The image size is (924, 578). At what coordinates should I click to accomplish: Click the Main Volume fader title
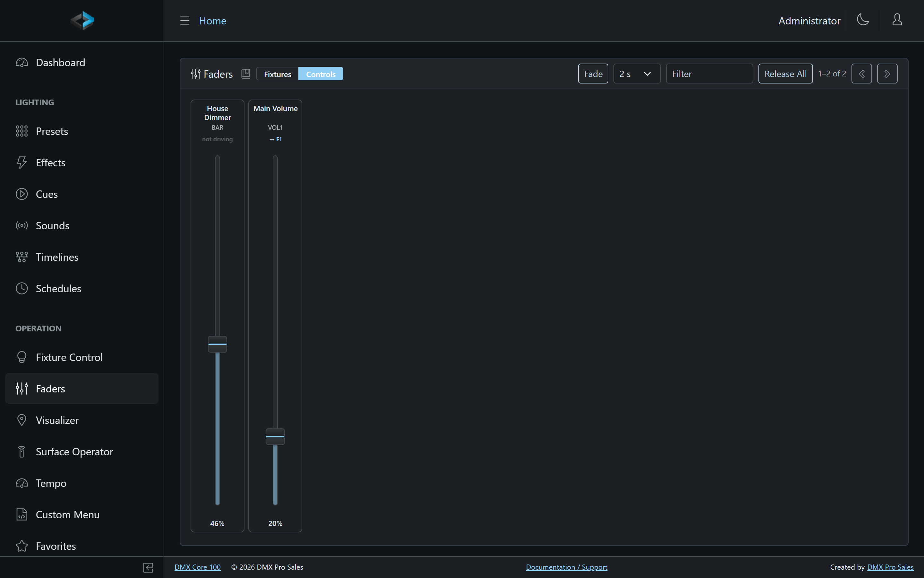pos(275,109)
